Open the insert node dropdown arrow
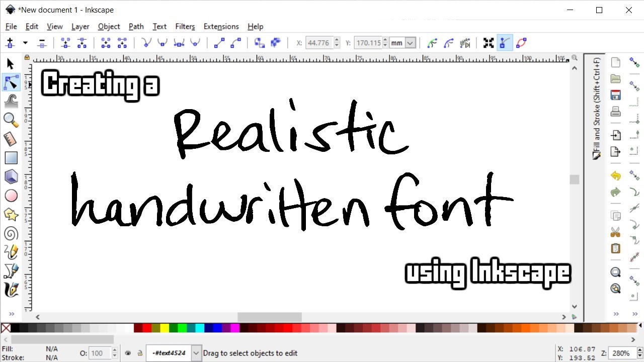Image resolution: width=644 pixels, height=362 pixels. click(25, 43)
